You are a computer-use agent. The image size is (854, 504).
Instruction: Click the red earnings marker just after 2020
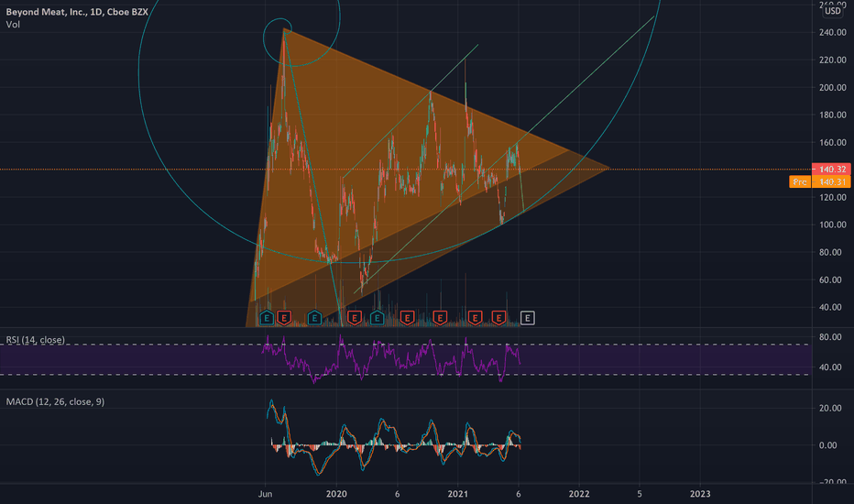pos(355,318)
